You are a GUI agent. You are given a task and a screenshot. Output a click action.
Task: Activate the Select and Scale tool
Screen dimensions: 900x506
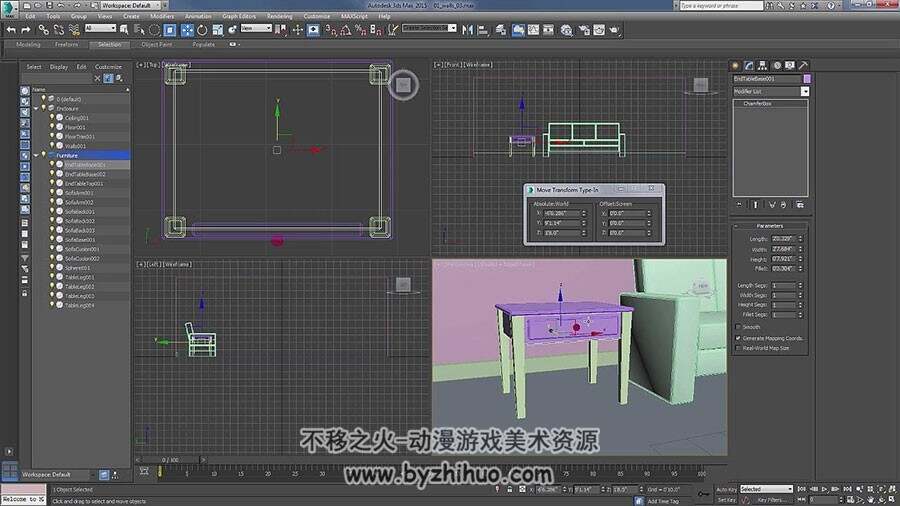pyautogui.click(x=218, y=29)
